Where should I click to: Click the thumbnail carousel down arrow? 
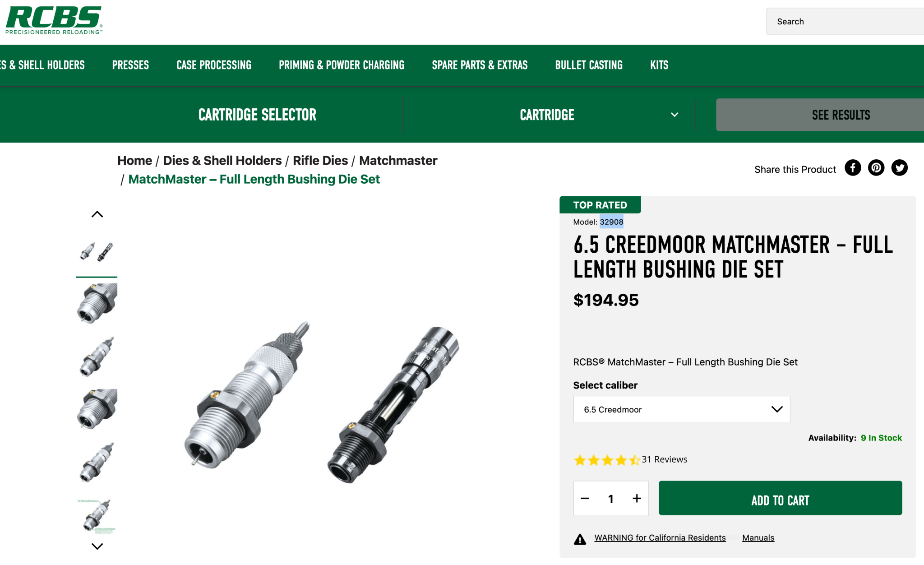pos(97,546)
